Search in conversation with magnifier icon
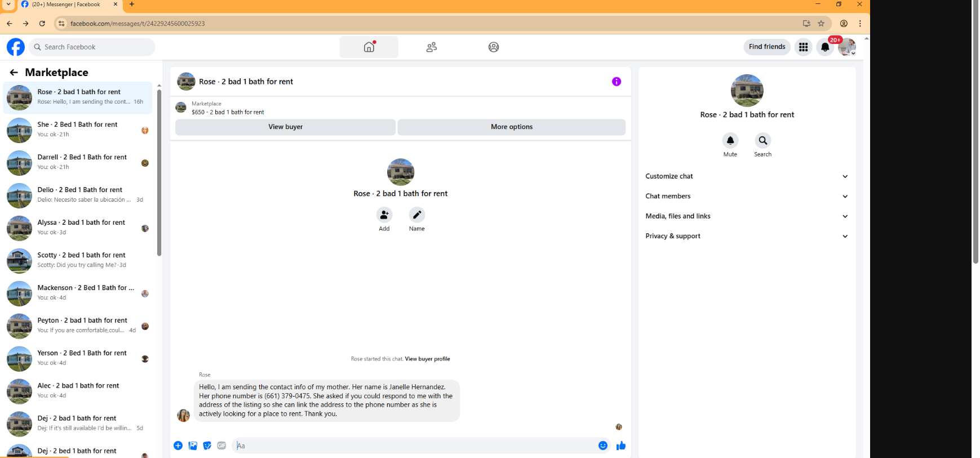The width and height of the screenshot is (980, 458). click(x=763, y=140)
